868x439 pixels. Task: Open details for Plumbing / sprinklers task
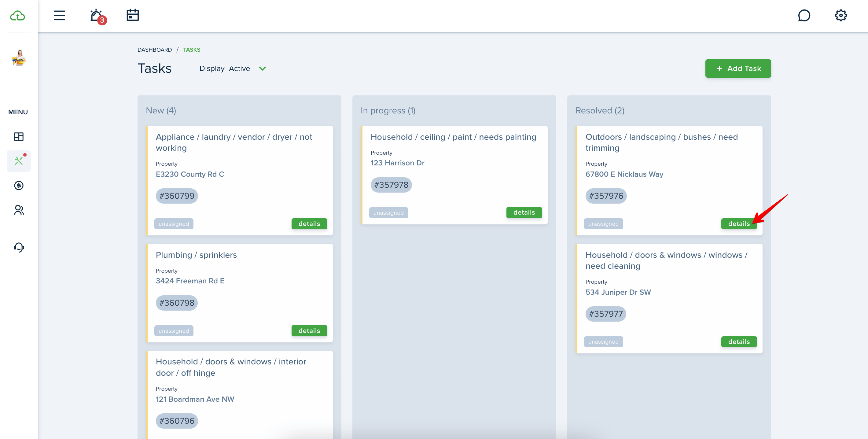(309, 331)
